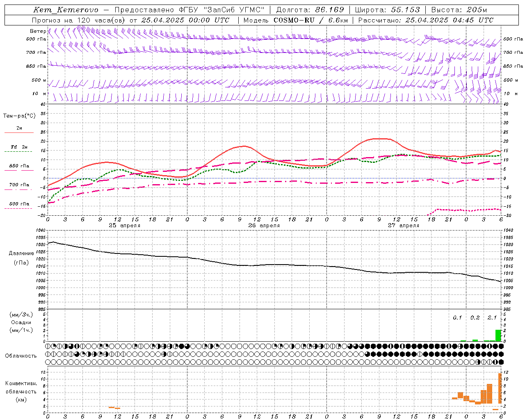
Task: Click the 'Ветер' wind panel label
Action: 38,31
